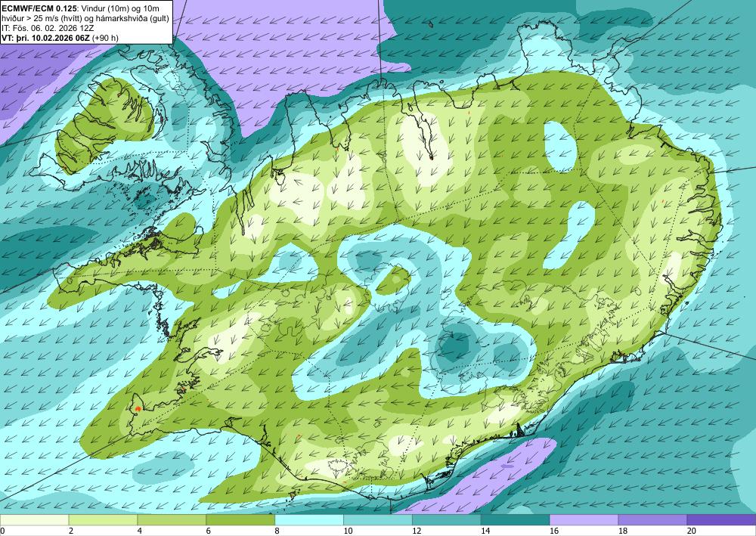This screenshot has width=756, height=536.
Task: Select the 2–4 m/s yellow-green legend swatch
Action: (x=103, y=520)
